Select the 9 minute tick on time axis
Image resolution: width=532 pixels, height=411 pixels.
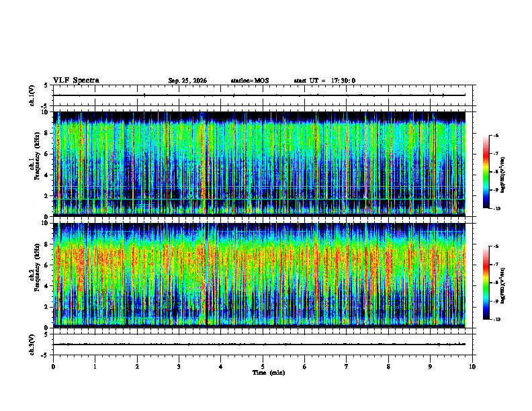[430, 367]
